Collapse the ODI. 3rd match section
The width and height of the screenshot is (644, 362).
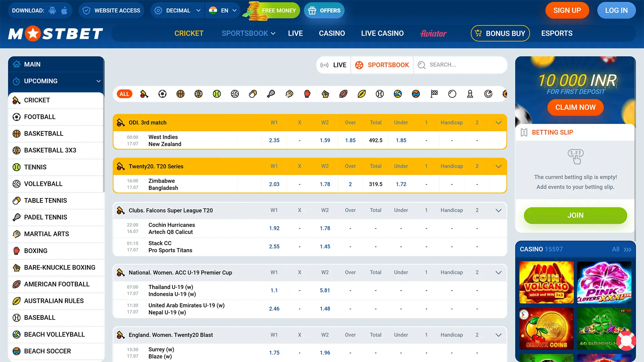pos(498,123)
